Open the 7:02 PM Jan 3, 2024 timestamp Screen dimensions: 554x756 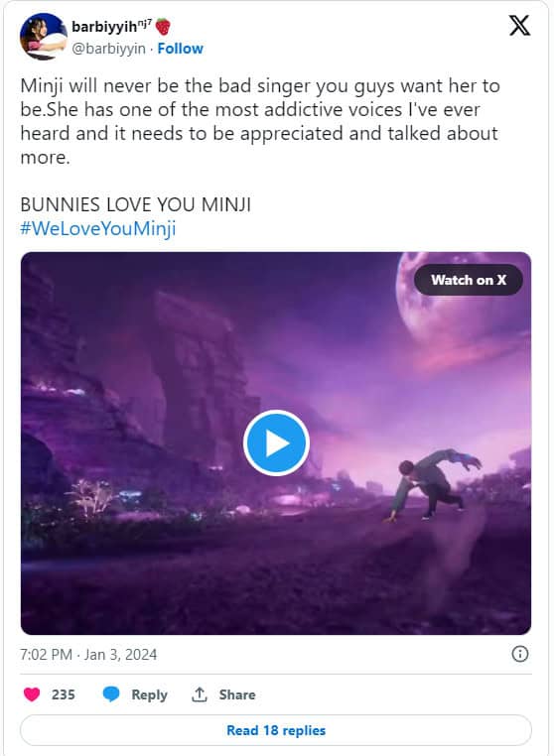coord(88,654)
